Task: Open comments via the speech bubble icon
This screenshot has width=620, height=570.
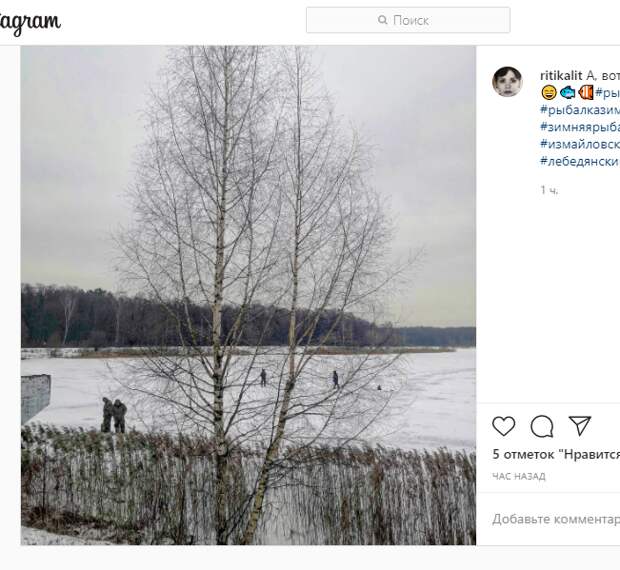Action: 542,426
